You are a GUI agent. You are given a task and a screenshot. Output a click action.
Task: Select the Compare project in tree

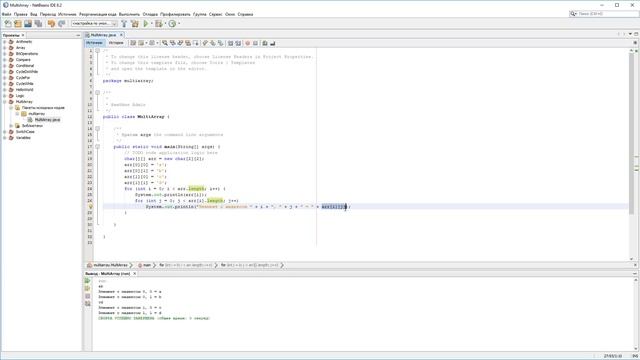point(23,60)
